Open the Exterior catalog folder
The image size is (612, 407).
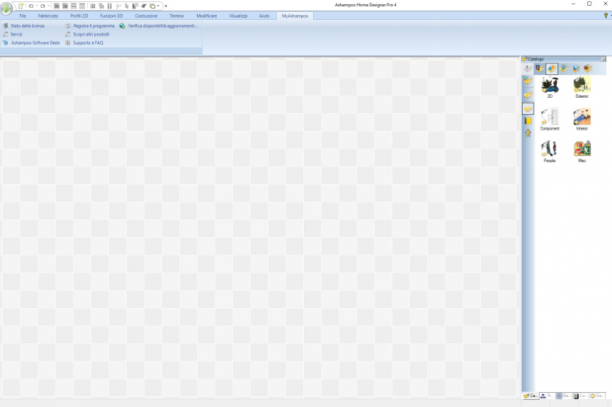point(582,87)
